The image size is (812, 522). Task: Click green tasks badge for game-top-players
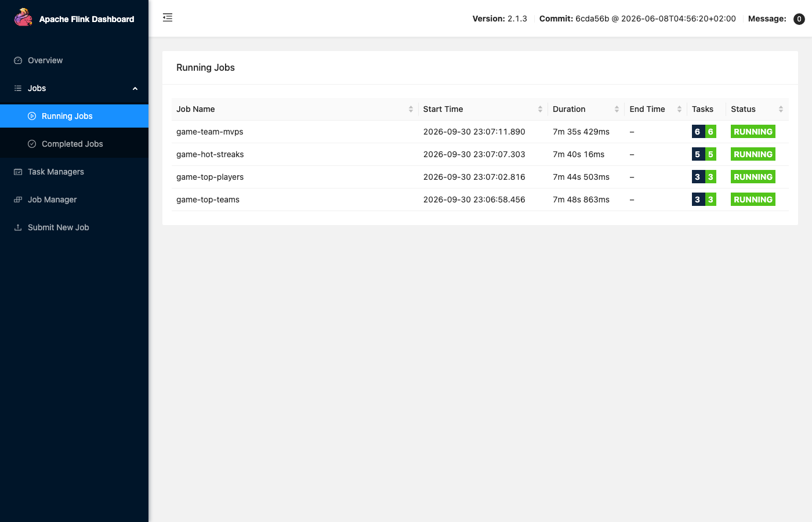tap(710, 177)
